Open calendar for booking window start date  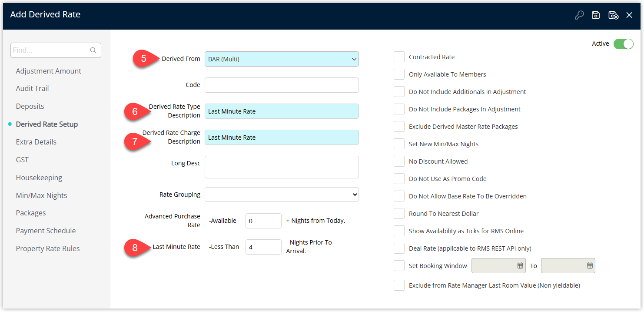coord(520,265)
